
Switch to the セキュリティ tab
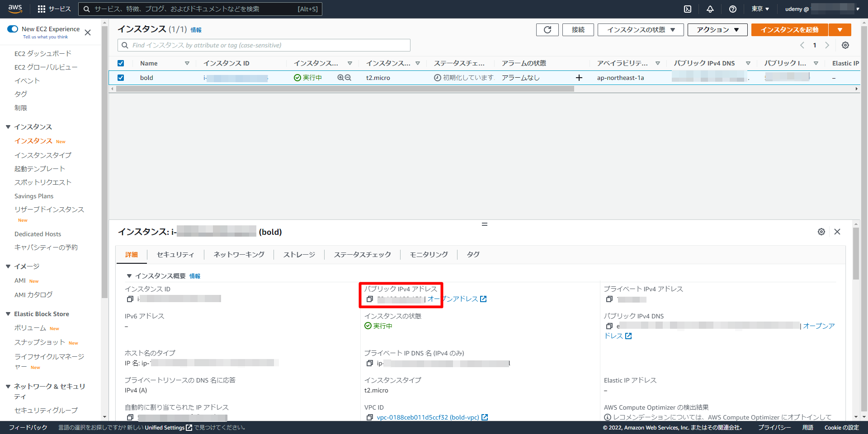pyautogui.click(x=175, y=255)
